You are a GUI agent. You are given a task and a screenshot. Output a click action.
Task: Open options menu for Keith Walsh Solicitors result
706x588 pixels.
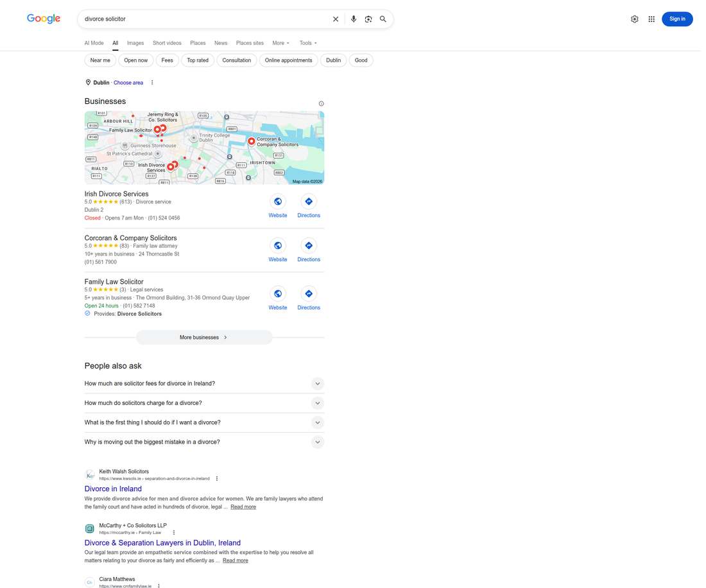pos(217,479)
